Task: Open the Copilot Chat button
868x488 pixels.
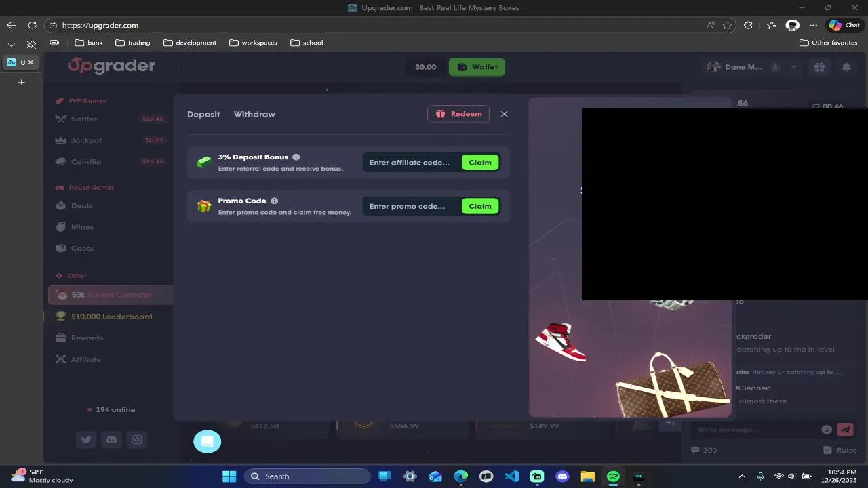Action: click(x=844, y=25)
